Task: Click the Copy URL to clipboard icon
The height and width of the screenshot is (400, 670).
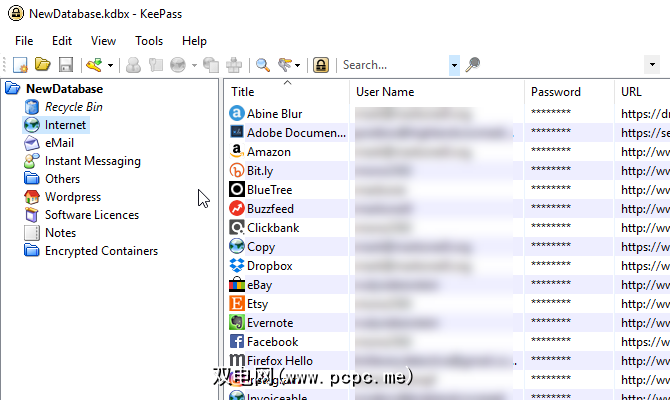Action: click(x=211, y=65)
